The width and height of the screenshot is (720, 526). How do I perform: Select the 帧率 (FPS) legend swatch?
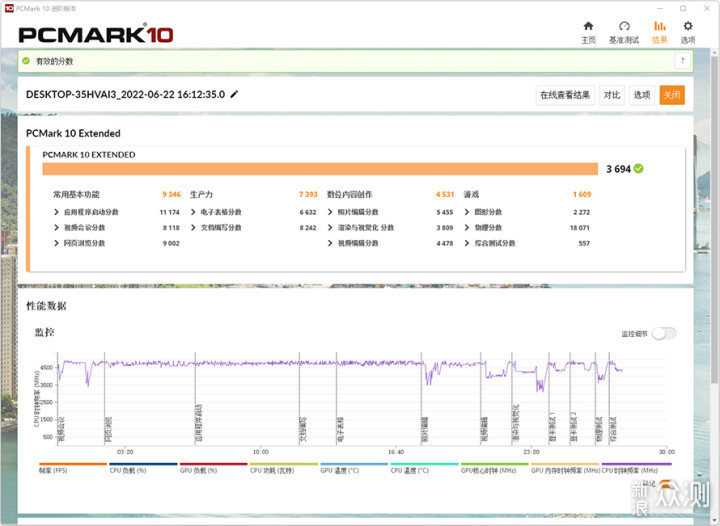(73, 464)
